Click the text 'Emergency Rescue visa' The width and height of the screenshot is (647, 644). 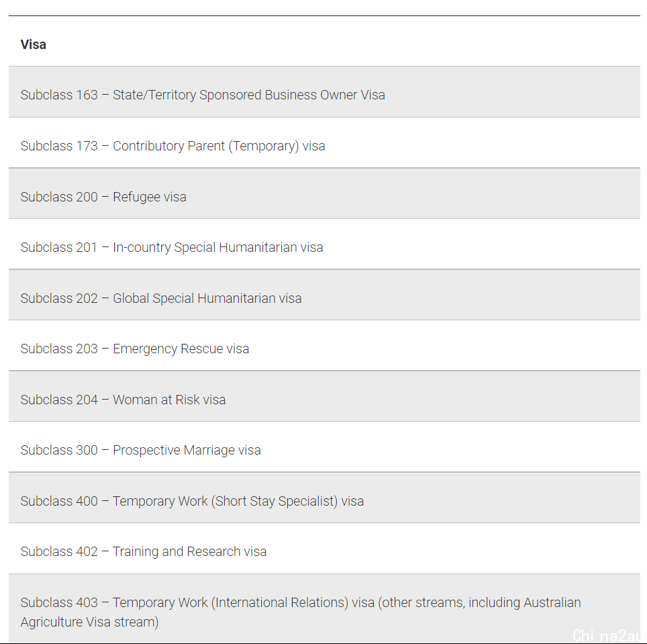[x=181, y=349]
